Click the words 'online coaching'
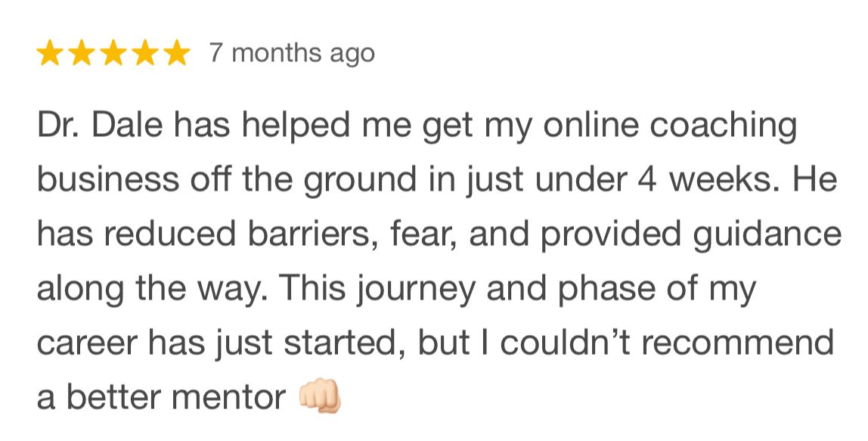868x441 pixels. pyautogui.click(x=670, y=127)
